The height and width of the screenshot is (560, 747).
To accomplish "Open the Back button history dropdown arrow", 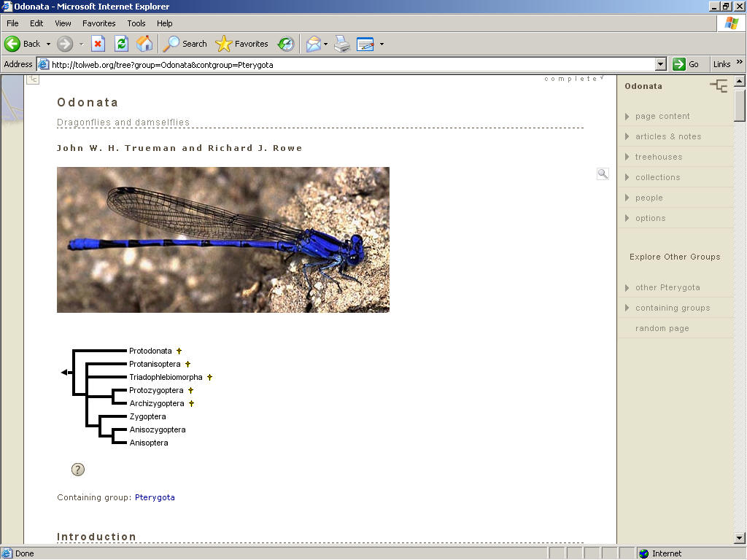I will (x=48, y=44).
